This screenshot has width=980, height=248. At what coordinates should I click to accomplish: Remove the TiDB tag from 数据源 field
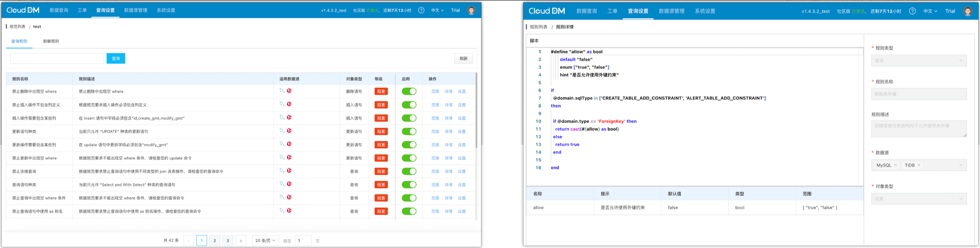919,165
